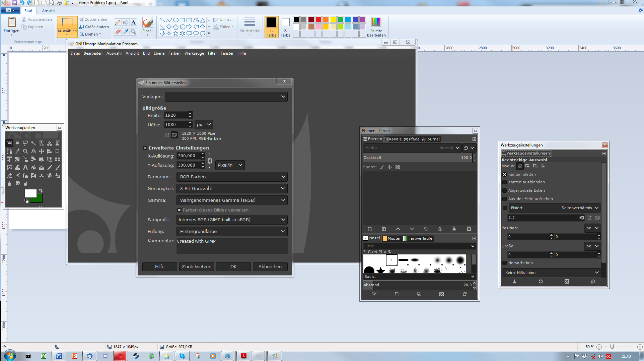The image size is (644, 361).
Task: Click the refresh brushes icon in Pinsel panel
Action: (x=464, y=294)
